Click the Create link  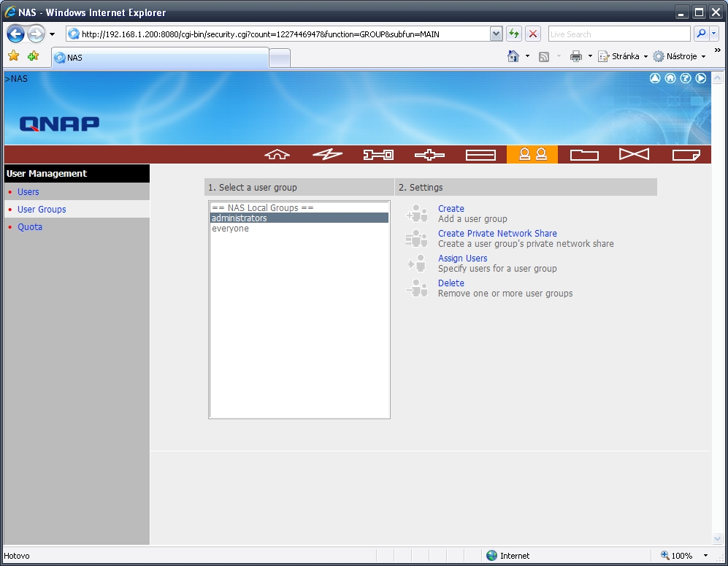coord(451,208)
